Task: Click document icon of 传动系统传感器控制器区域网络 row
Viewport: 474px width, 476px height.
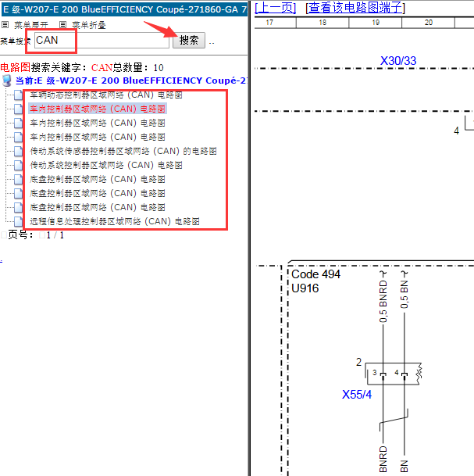Action: [19, 151]
